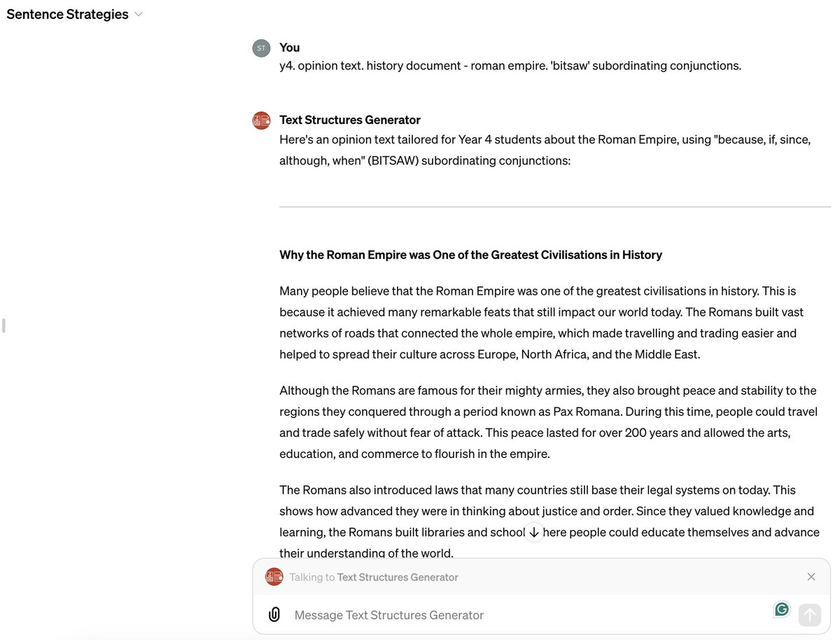This screenshot has width=840, height=640.
Task: Open the dropdown chevron beside Sentence Strategies
Action: [x=139, y=14]
